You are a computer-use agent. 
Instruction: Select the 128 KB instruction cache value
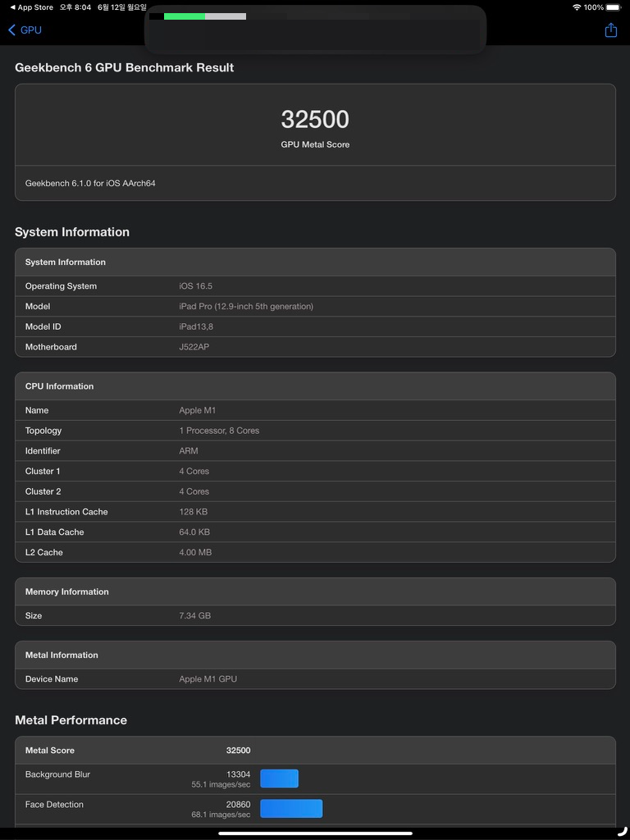194,512
